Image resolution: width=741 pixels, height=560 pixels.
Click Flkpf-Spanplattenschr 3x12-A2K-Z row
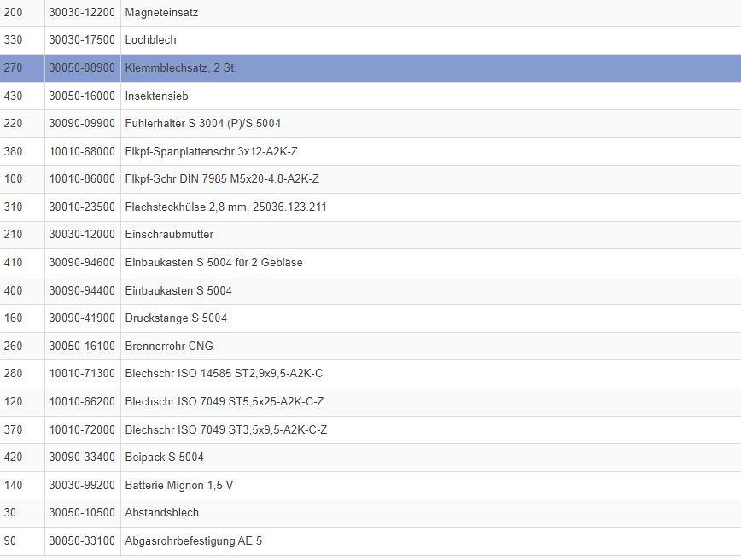[211, 151]
